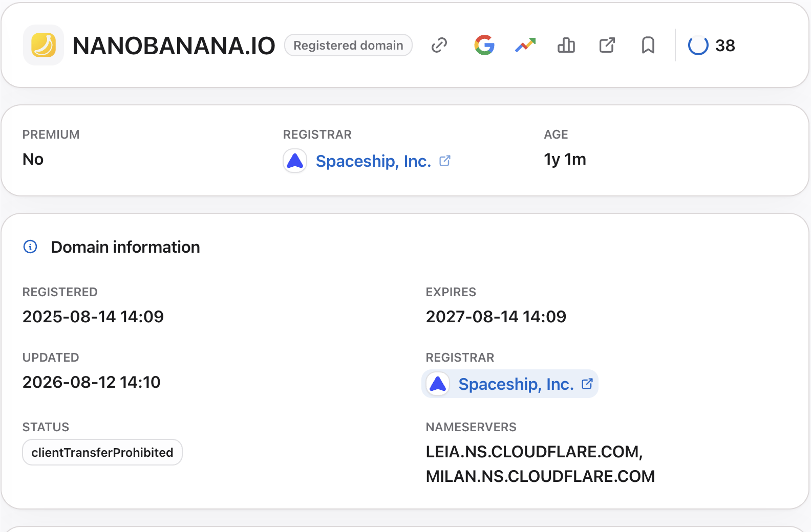Open the bar chart statistics icon
811x532 pixels.
click(566, 45)
